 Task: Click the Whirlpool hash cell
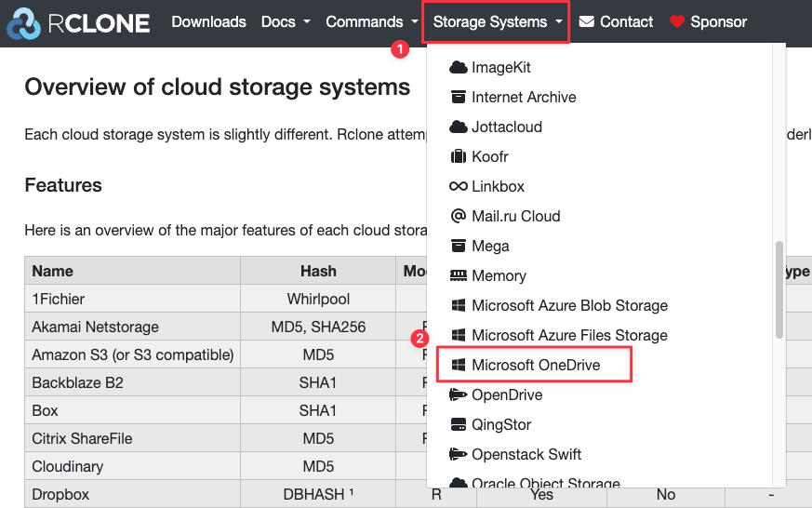point(318,299)
